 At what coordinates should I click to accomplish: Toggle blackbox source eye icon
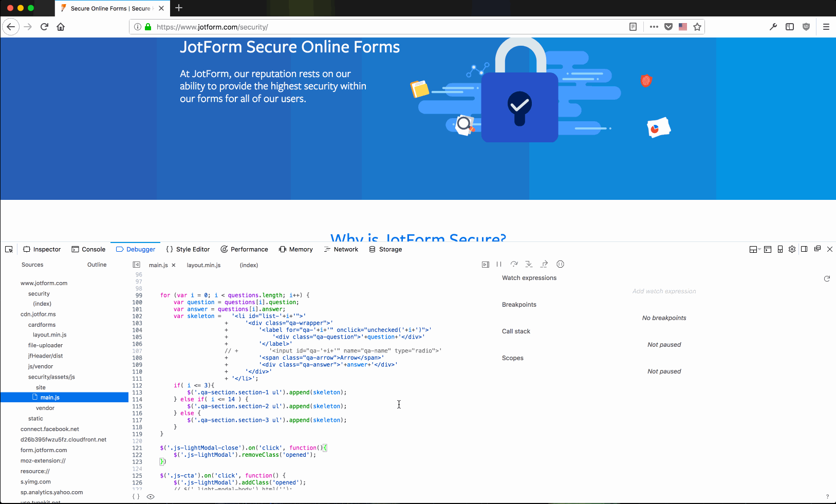pyautogui.click(x=151, y=497)
